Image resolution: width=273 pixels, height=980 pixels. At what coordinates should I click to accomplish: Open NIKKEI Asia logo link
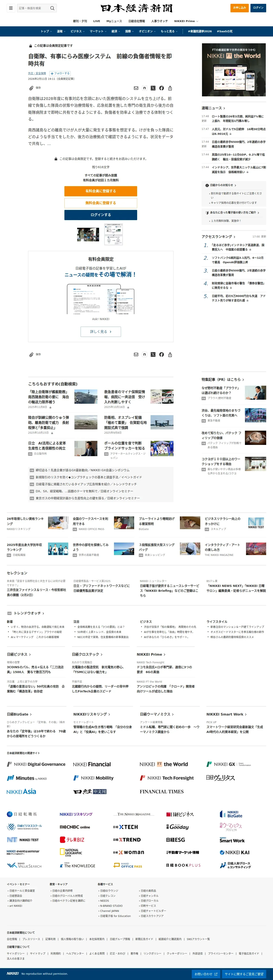(x=21, y=791)
